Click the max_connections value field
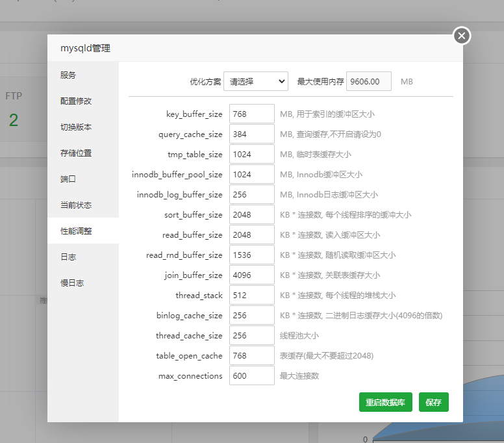This screenshot has width=504, height=443. click(251, 376)
